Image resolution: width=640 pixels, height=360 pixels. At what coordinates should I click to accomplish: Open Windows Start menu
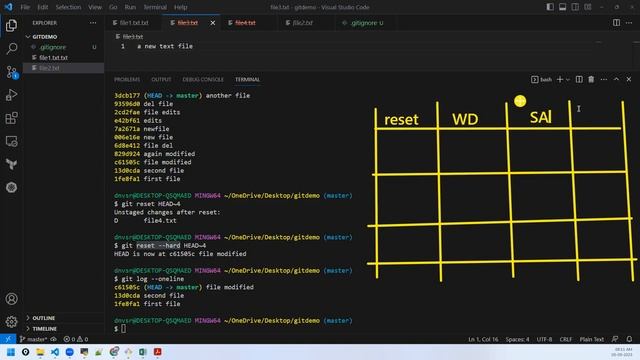[11, 352]
